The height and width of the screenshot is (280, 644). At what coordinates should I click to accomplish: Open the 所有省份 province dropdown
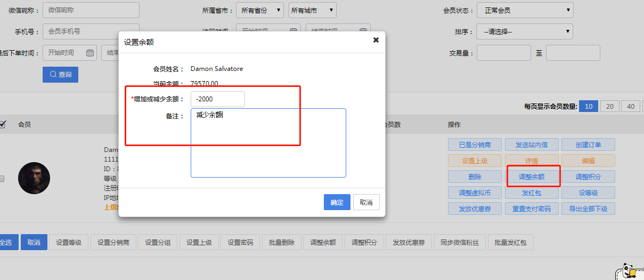point(260,10)
